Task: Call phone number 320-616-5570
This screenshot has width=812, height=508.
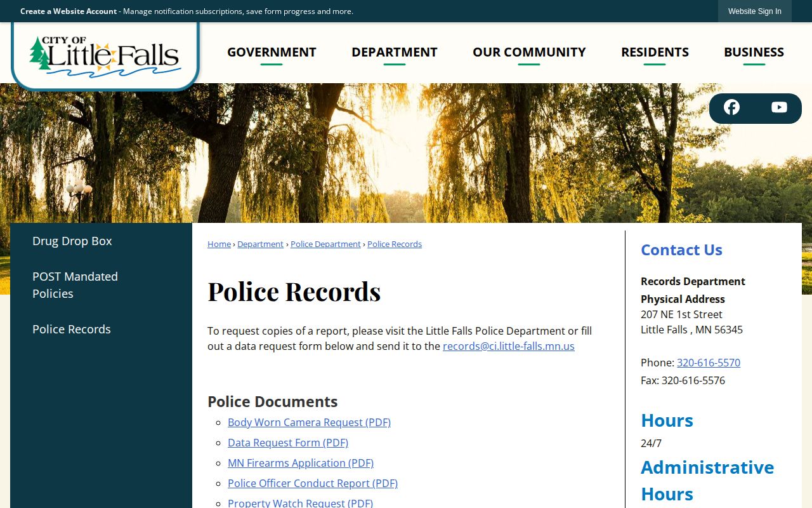Action: pos(709,363)
